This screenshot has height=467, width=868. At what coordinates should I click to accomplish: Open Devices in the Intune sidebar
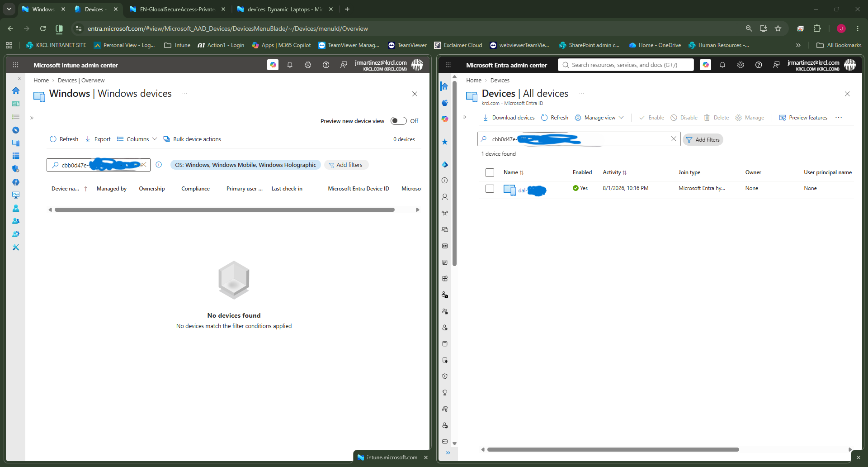[x=16, y=143]
